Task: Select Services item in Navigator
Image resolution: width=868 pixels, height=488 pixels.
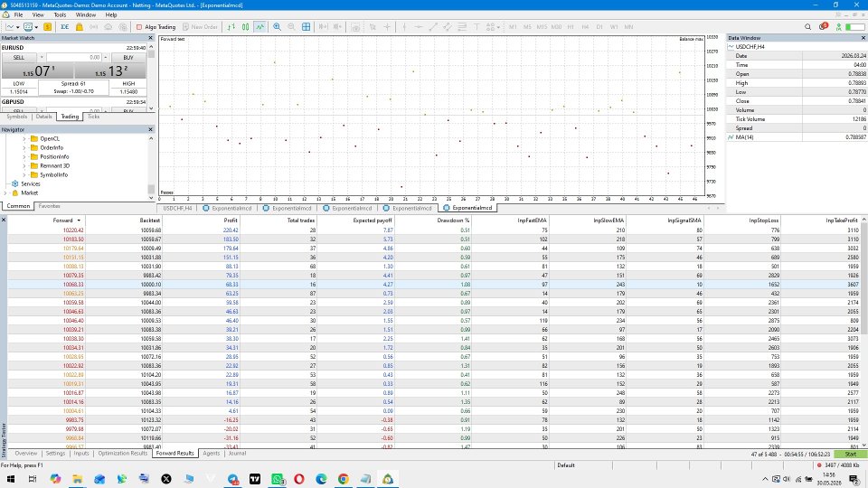Action: point(31,183)
